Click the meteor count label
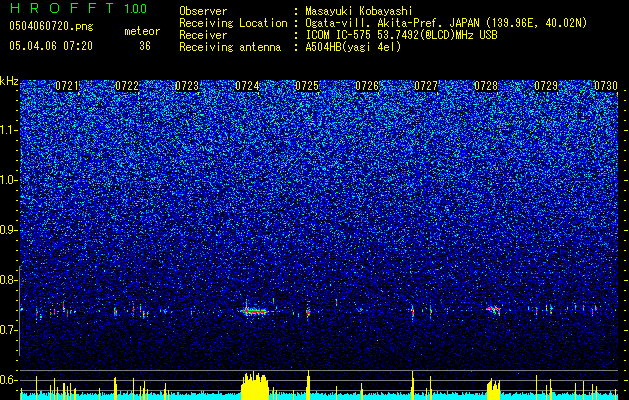The height and width of the screenshot is (400, 629). click(x=142, y=31)
